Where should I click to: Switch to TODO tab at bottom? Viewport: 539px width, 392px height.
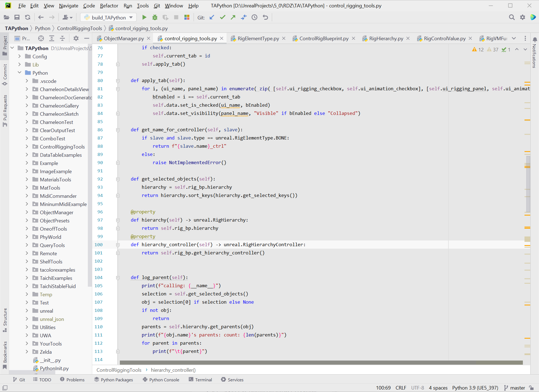click(x=44, y=379)
